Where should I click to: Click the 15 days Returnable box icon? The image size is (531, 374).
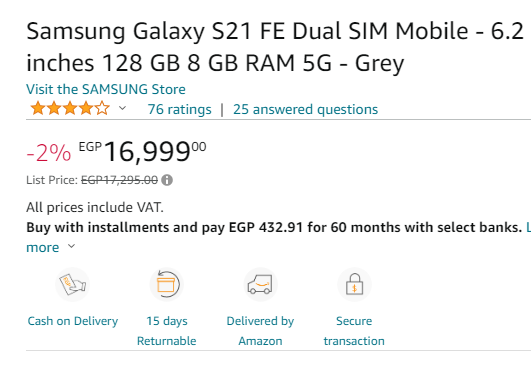(x=166, y=285)
